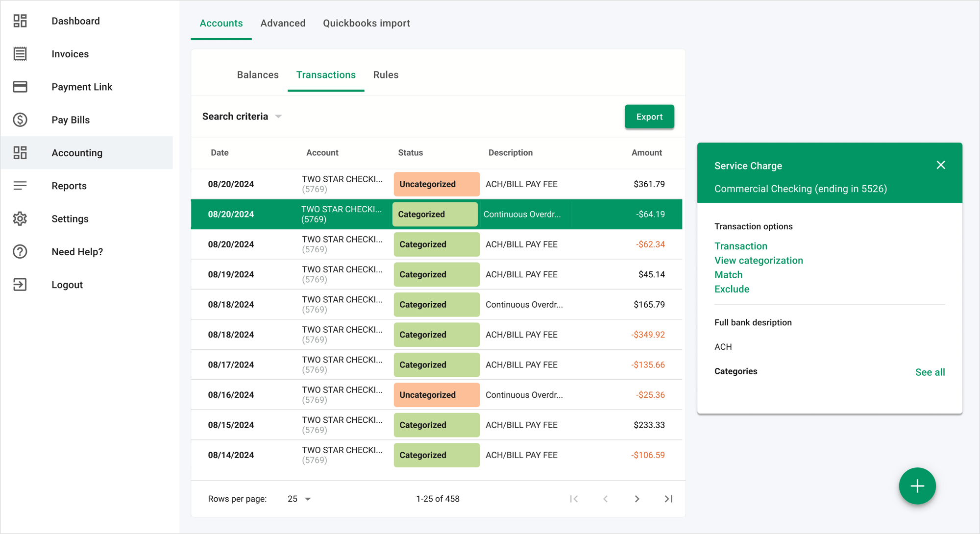The image size is (980, 534).
Task: Click the Pay Bills sidebar icon
Action: (20, 120)
